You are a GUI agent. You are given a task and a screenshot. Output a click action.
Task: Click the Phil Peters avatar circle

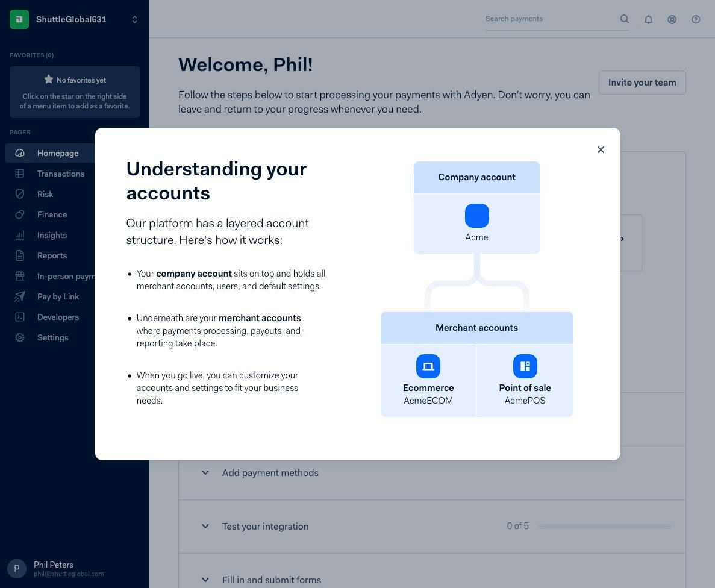[x=17, y=568]
